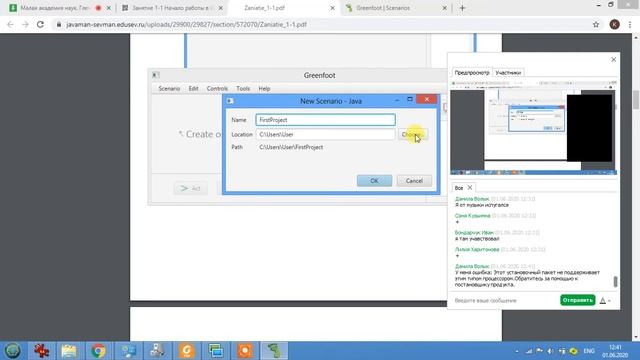Image resolution: width=640 pixels, height=360 pixels.
Task: Open the Chrome profile avatar K
Action: pyautogui.click(x=614, y=24)
